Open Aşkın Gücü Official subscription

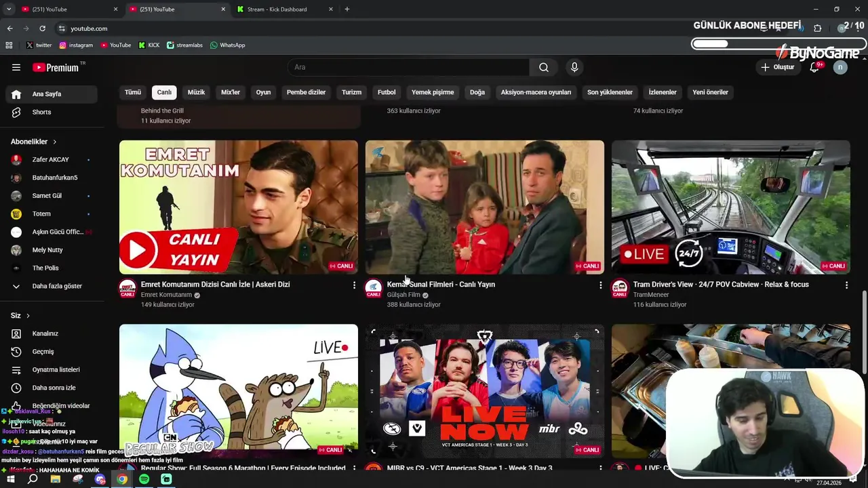[52, 232]
